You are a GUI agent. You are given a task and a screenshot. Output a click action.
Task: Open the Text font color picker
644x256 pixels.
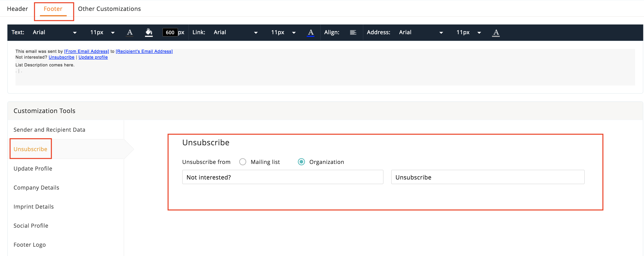click(x=129, y=32)
